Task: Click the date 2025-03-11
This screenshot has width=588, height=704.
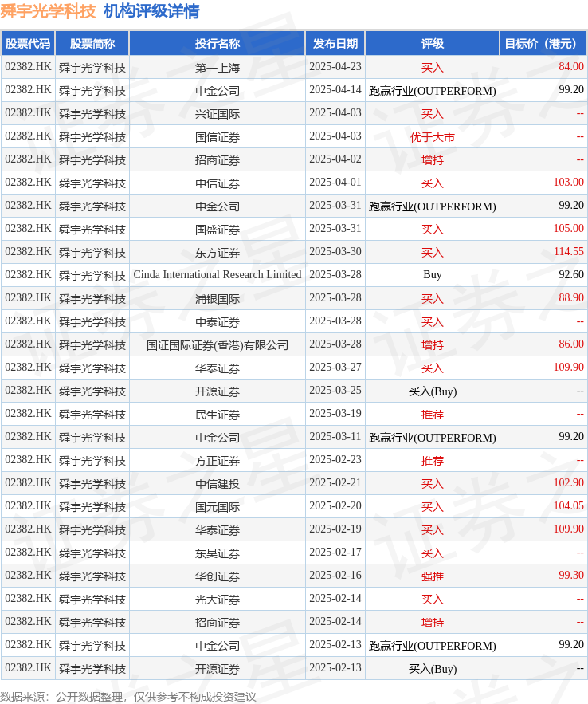Action: tap(335, 436)
